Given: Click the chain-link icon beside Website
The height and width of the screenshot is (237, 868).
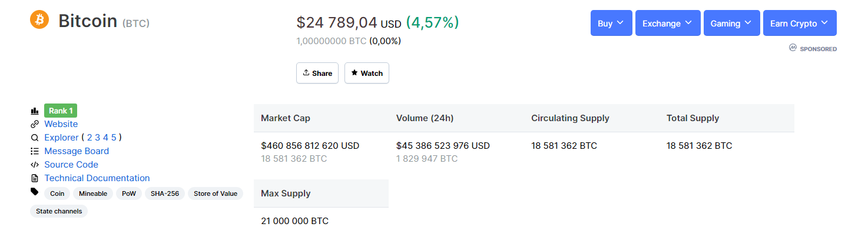Looking at the screenshot, I should coord(34,124).
